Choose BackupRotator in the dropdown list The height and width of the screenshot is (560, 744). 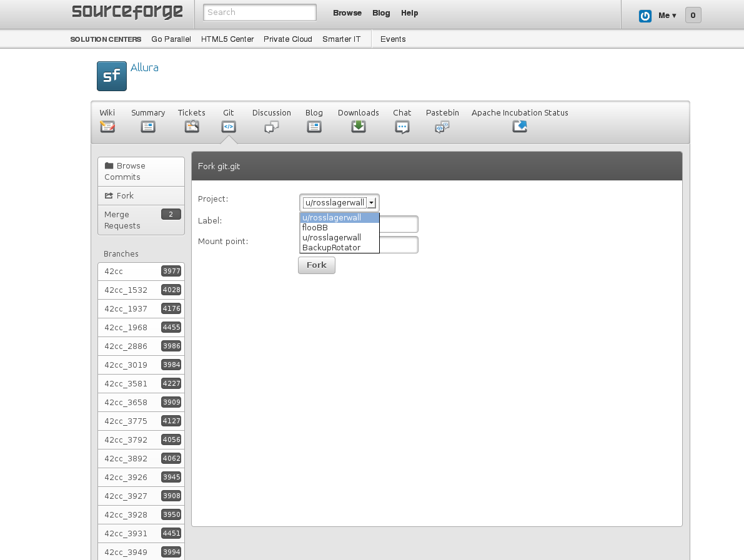pyautogui.click(x=331, y=248)
